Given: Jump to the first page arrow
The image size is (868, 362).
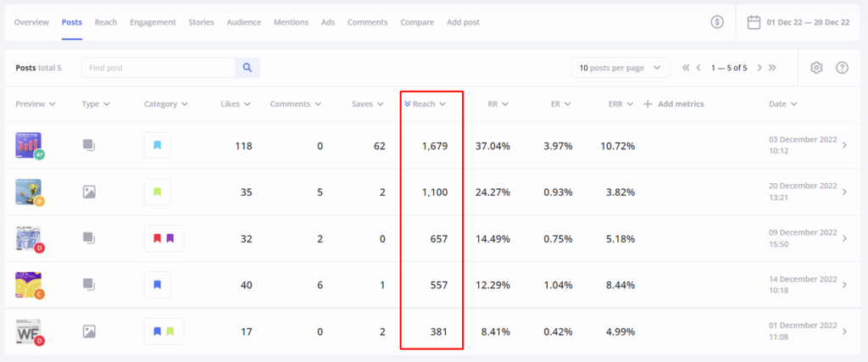Looking at the screenshot, I should (x=686, y=68).
